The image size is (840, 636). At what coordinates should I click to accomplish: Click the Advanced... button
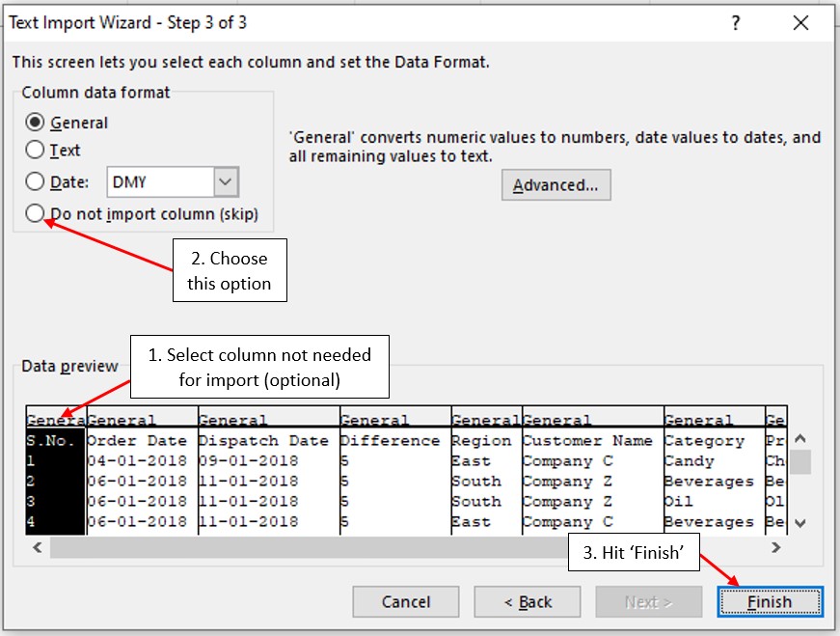(555, 185)
